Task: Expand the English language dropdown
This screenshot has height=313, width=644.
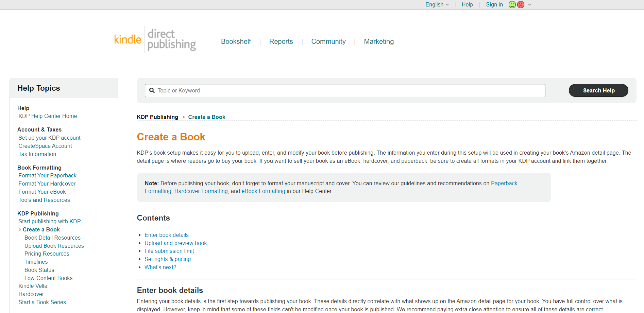Action: tap(437, 4)
